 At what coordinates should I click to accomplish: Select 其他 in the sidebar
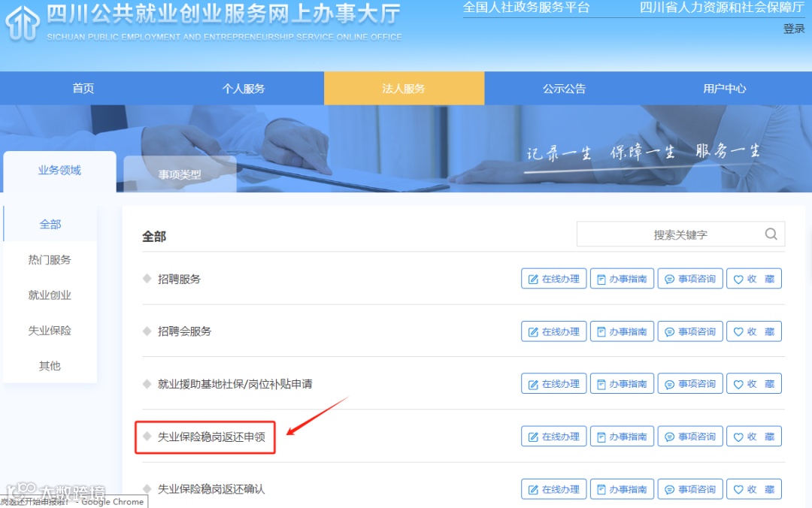pos(50,365)
